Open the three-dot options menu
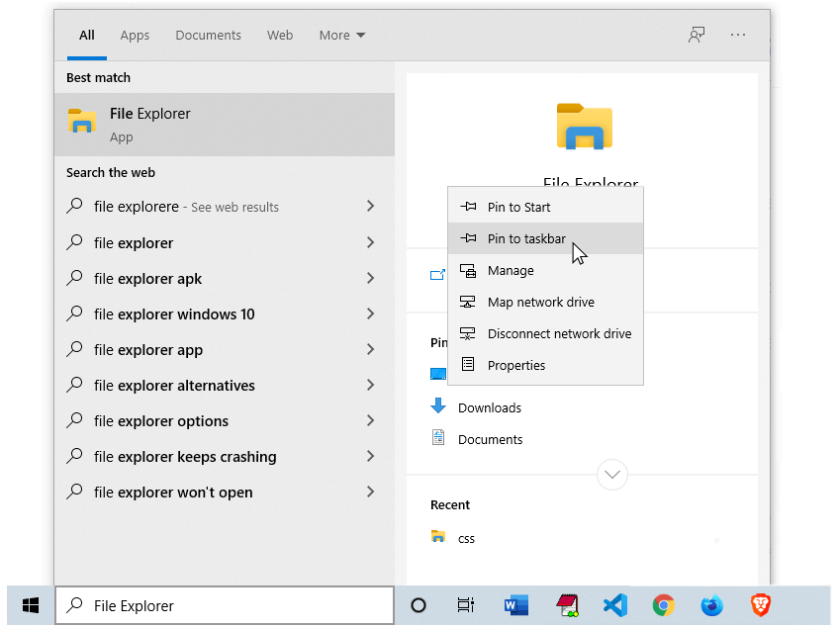 point(738,35)
